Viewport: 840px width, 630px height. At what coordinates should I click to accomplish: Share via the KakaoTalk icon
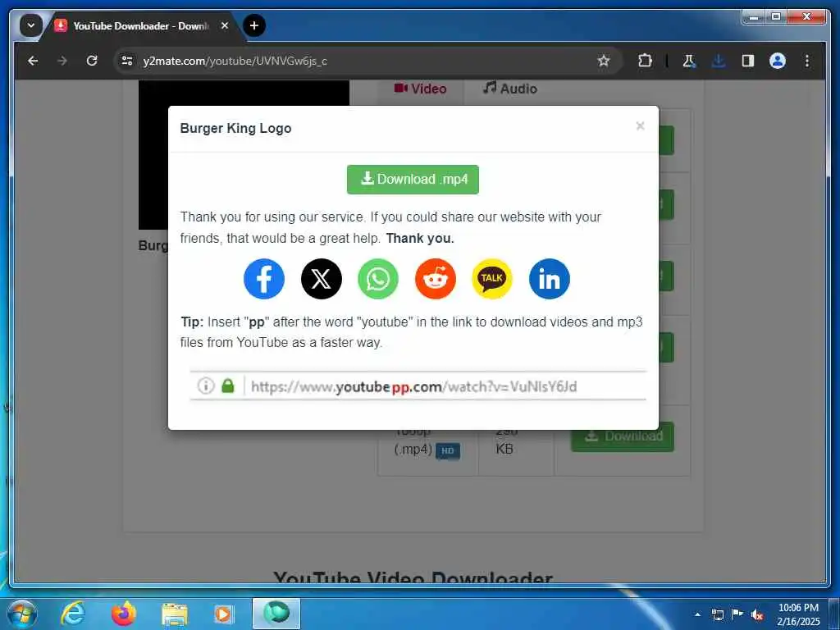pos(492,279)
